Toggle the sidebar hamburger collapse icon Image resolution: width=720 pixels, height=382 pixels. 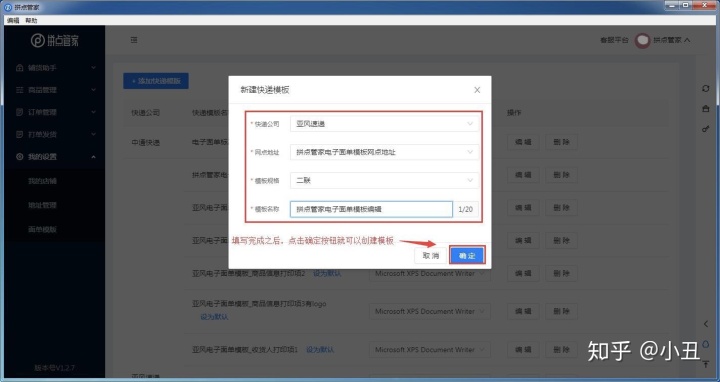click(134, 40)
